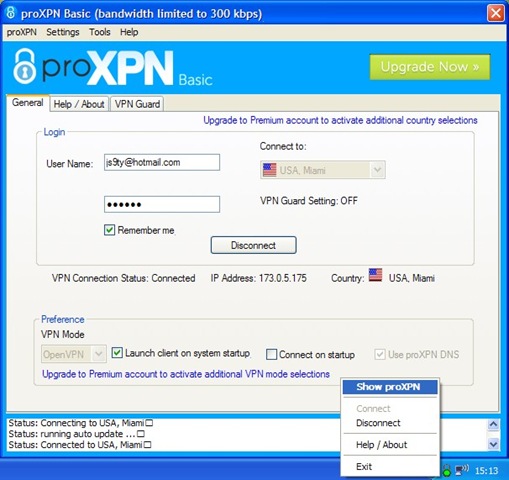Switch to the Help / About tab
Viewport: 509px width, 480px height.
[79, 104]
